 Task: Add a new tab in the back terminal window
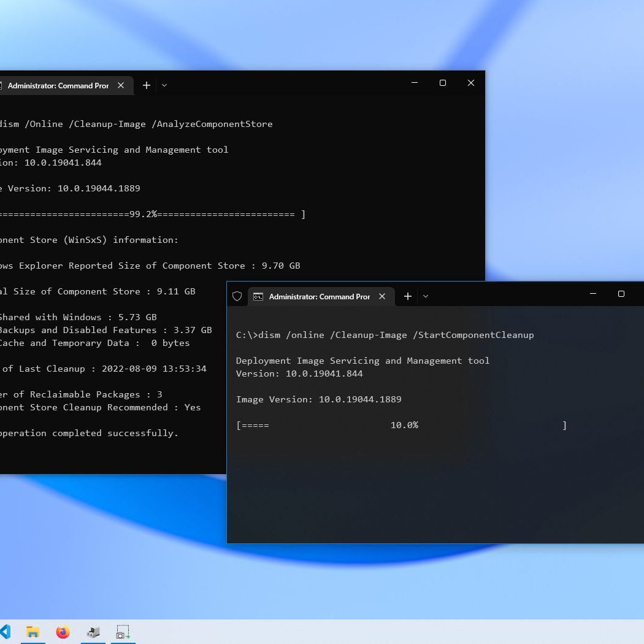point(146,85)
